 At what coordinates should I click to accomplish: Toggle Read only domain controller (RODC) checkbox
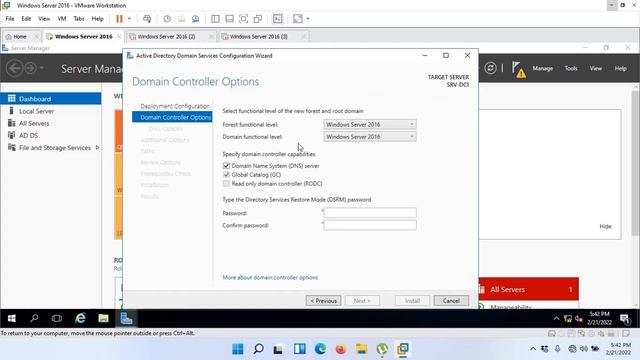226,184
